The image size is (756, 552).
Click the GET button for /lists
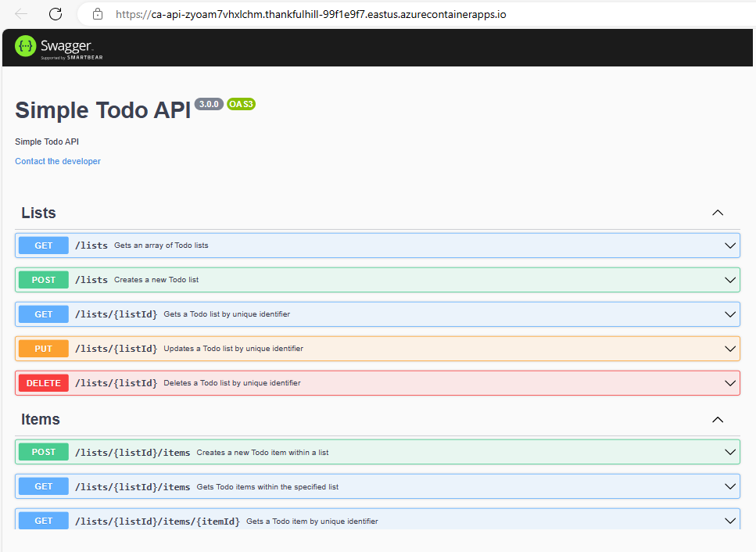coord(44,246)
